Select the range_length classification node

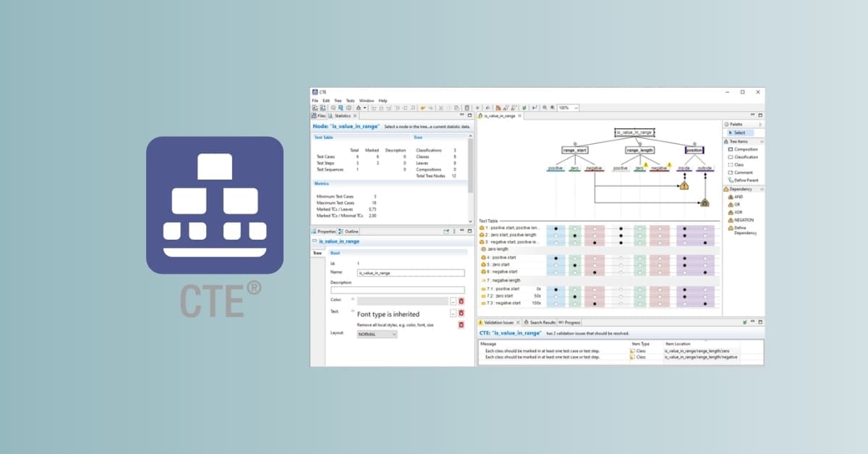[639, 150]
